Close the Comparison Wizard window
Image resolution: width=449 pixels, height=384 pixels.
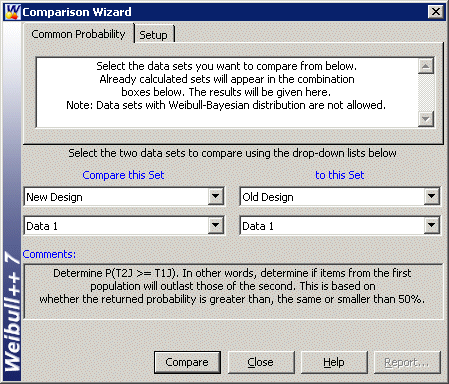[x=436, y=12]
